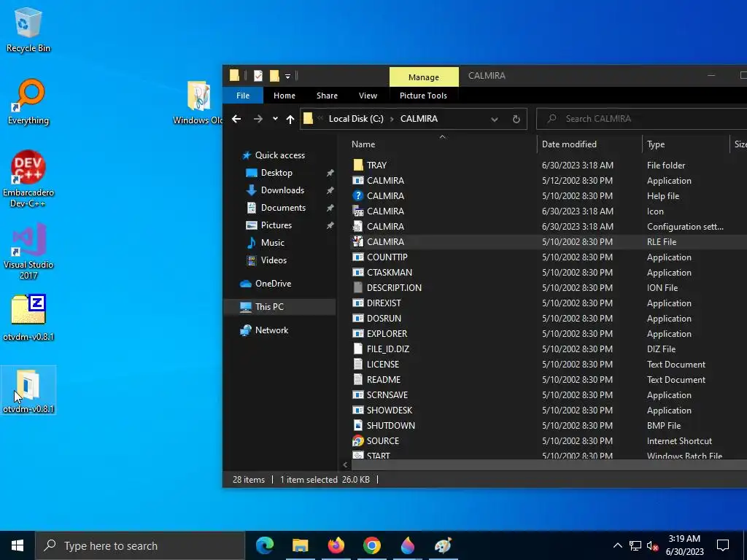
Task: Switch to the View ribbon tab
Action: pos(368,96)
